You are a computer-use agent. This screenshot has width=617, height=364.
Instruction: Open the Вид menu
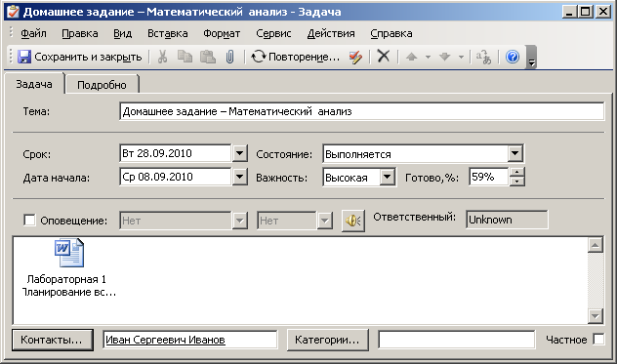[122, 33]
